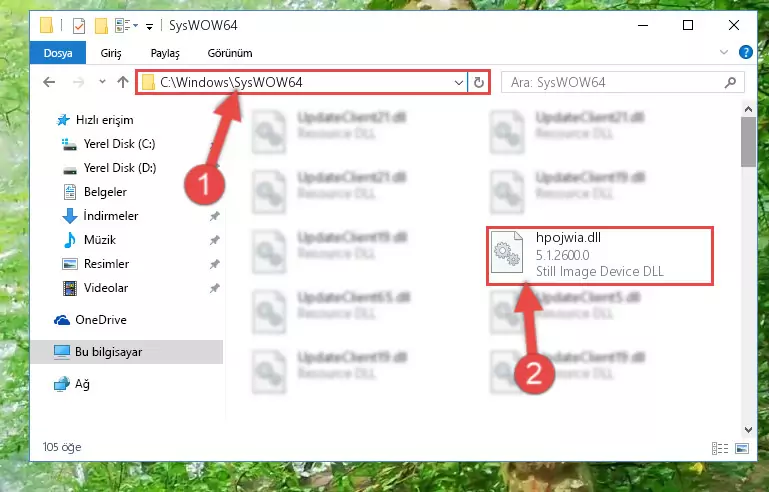Open the recent locations dropdown arrow

point(102,82)
